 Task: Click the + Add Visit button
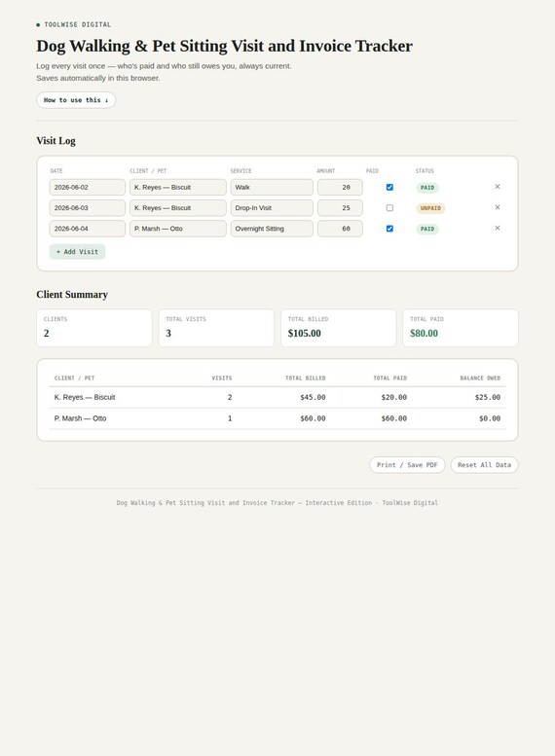(77, 252)
